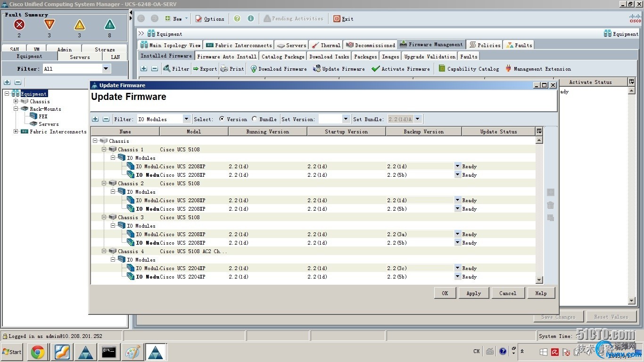Open Capability Catalog icon

point(442,69)
